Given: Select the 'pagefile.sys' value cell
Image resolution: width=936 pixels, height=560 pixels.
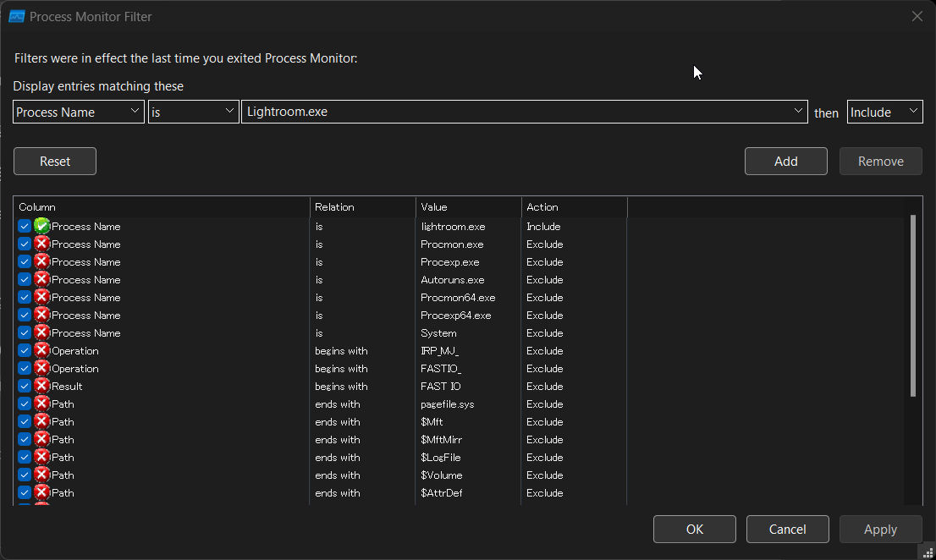Looking at the screenshot, I should (x=447, y=404).
